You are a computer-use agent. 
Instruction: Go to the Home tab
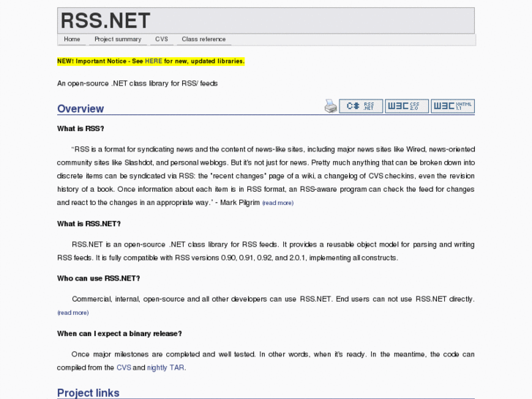point(72,40)
